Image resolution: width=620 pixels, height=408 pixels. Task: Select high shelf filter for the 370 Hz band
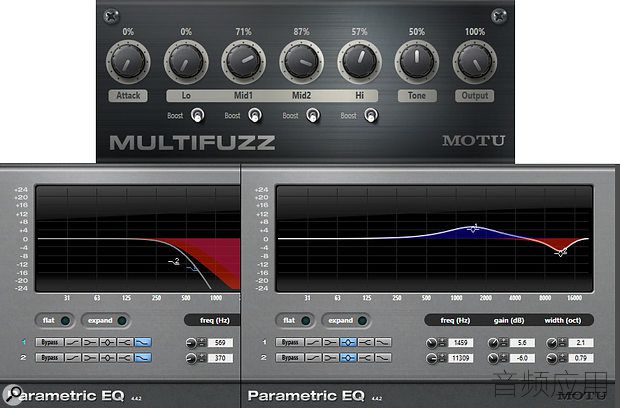pos(125,357)
